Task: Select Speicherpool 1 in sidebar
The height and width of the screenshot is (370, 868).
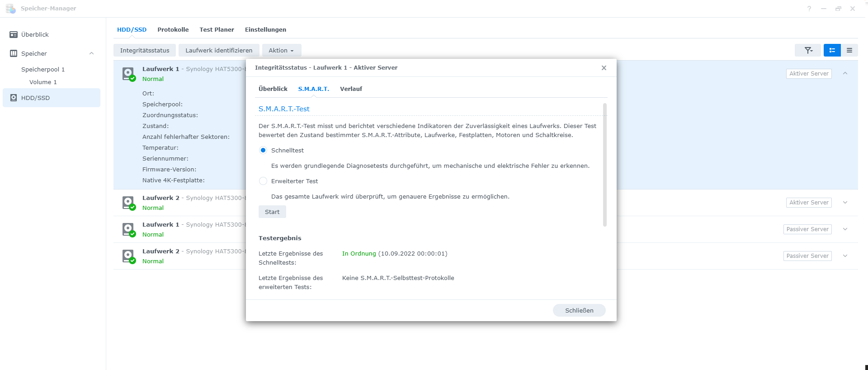Action: point(43,69)
